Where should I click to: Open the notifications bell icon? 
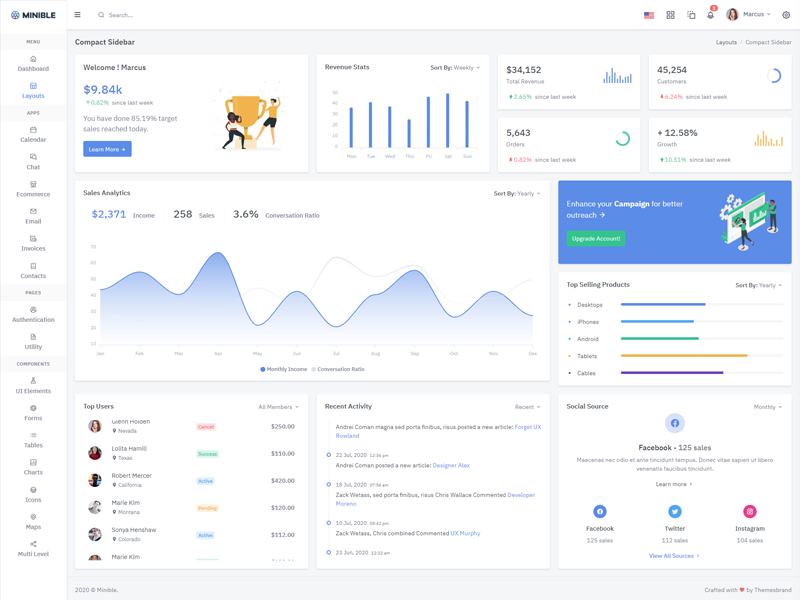coord(710,15)
